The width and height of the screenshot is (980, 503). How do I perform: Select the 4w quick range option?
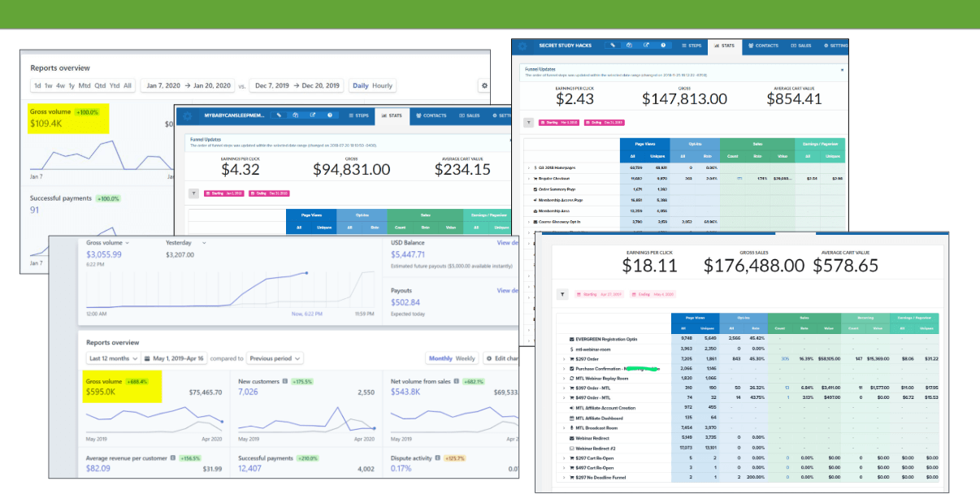(x=60, y=85)
